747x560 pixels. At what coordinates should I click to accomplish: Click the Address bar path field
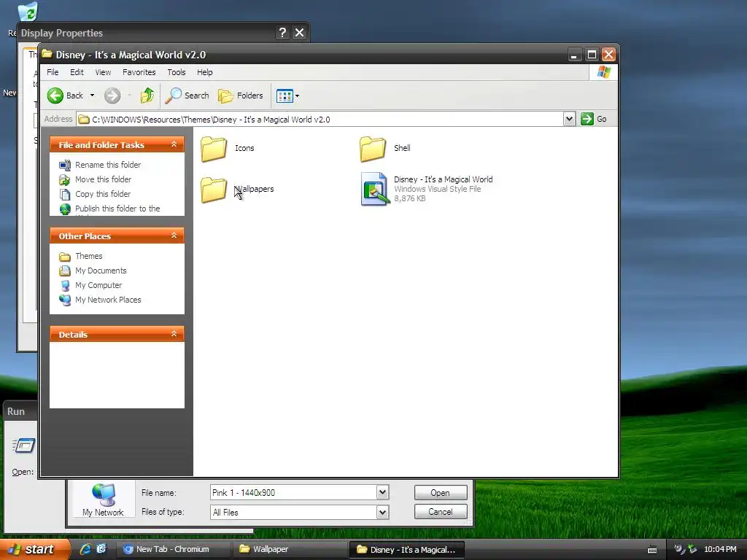[x=320, y=119]
